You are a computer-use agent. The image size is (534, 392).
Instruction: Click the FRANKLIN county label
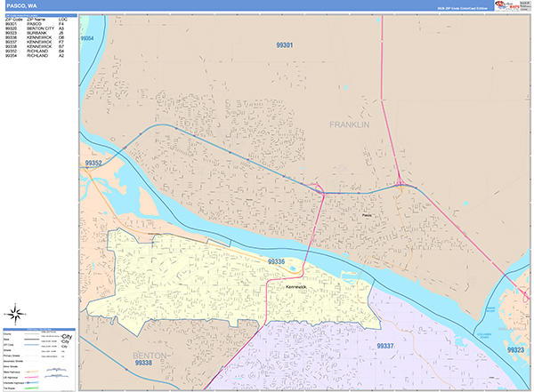point(349,125)
